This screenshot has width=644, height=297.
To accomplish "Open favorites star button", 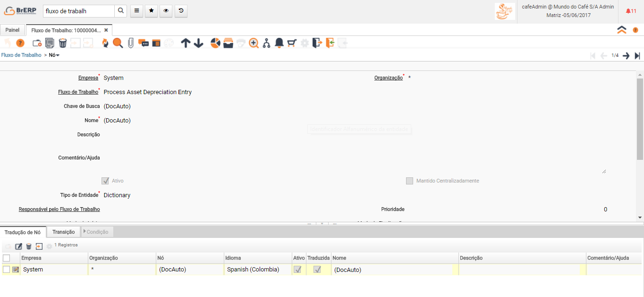I will [x=151, y=11].
